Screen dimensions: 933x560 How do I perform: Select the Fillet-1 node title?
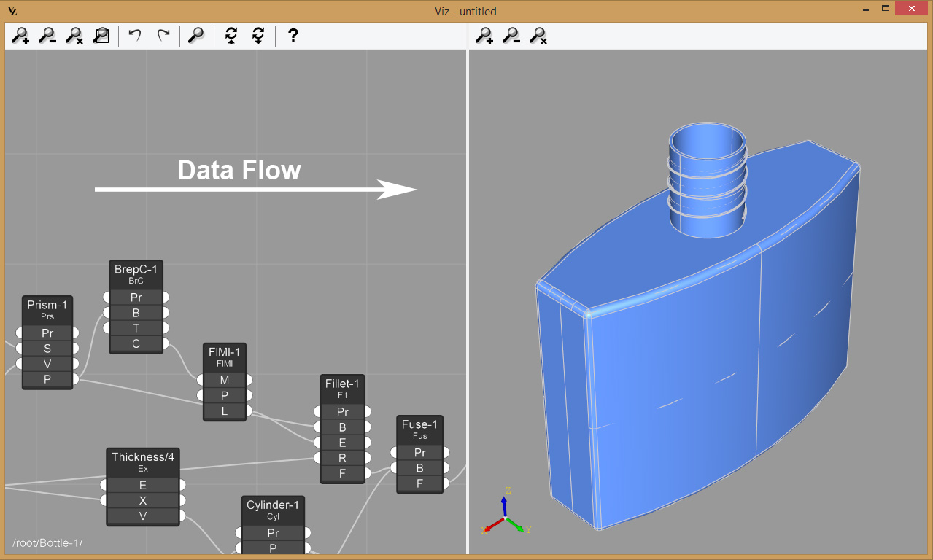pos(342,388)
